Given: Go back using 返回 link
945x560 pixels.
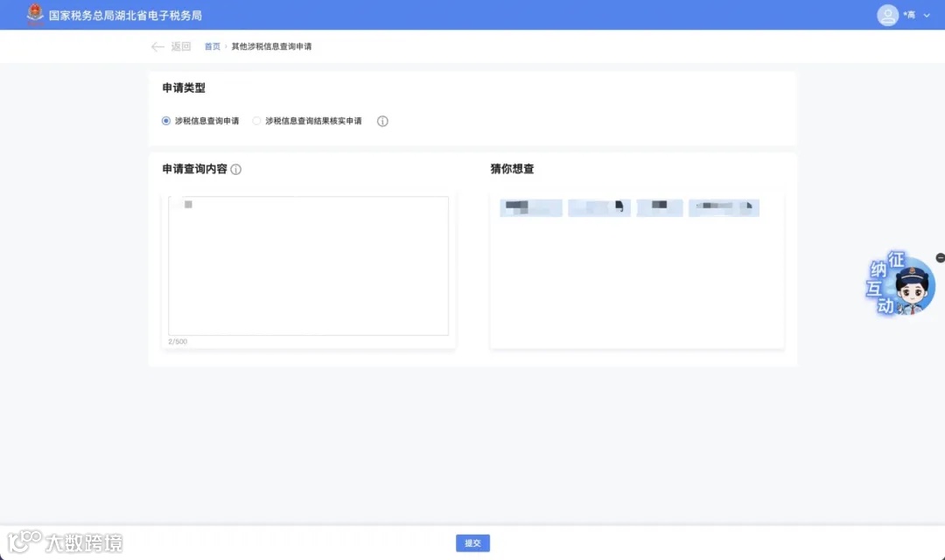Looking at the screenshot, I should [x=181, y=46].
